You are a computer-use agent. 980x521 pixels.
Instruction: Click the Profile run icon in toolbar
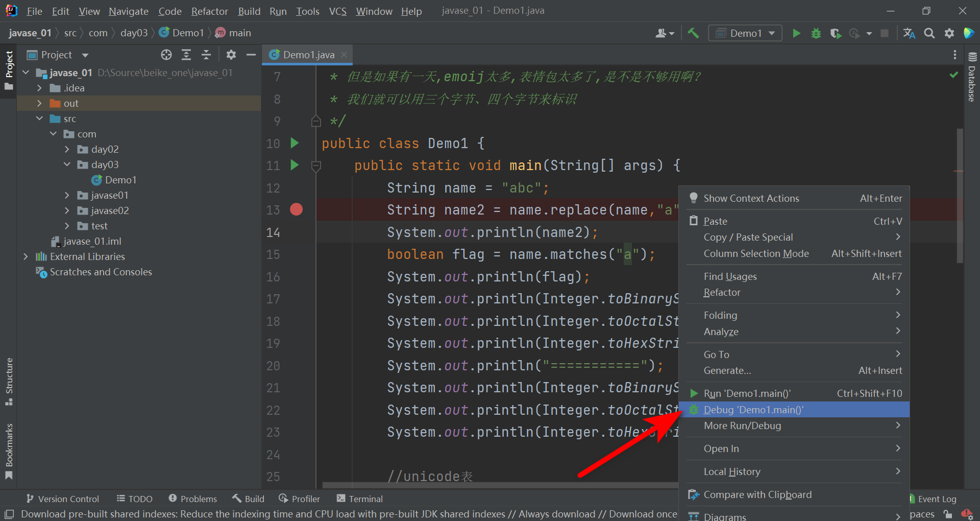[x=854, y=33]
